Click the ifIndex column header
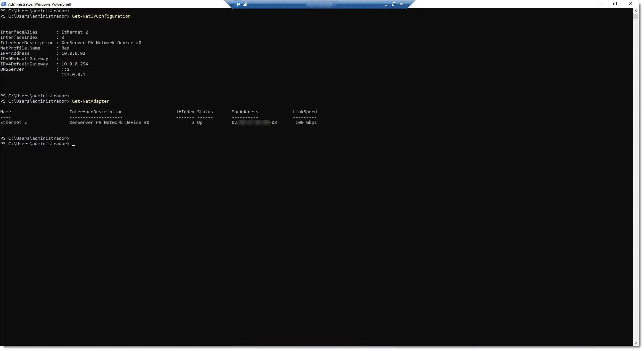Image resolution: width=644 pixels, height=351 pixels. click(x=185, y=112)
